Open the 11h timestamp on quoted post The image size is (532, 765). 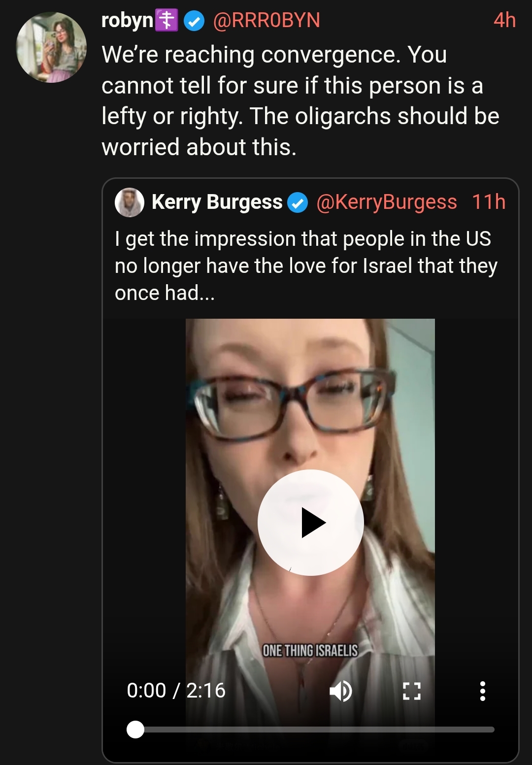click(489, 202)
